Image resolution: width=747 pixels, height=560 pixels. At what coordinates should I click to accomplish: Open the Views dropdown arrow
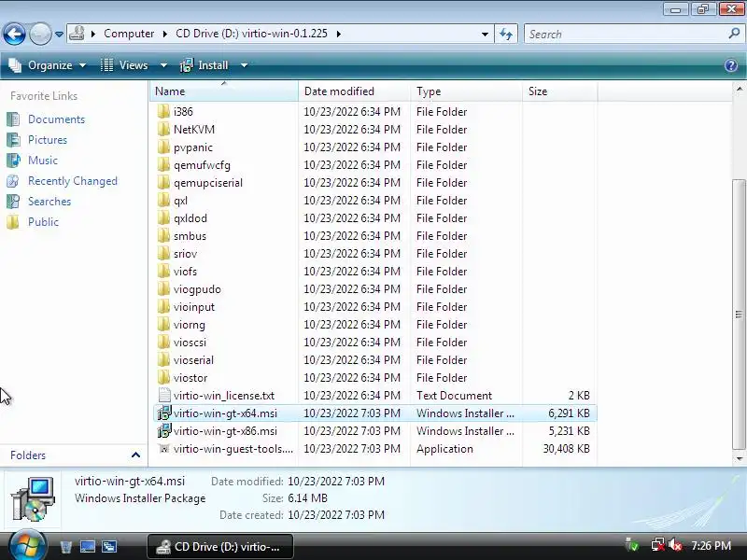pos(164,65)
